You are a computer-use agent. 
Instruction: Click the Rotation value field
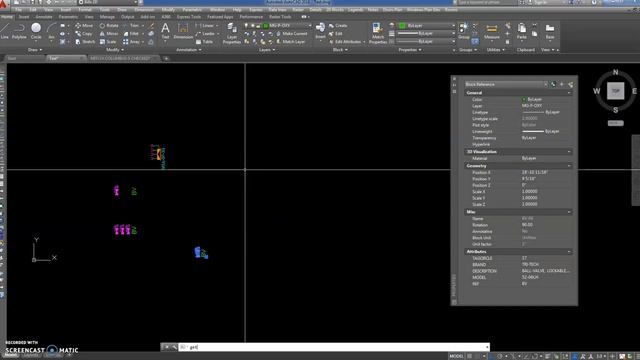point(546,225)
